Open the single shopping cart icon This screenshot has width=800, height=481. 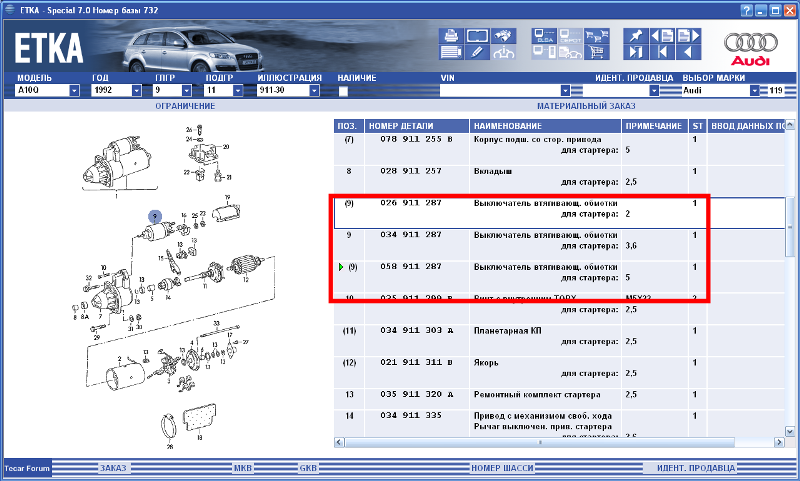(596, 52)
